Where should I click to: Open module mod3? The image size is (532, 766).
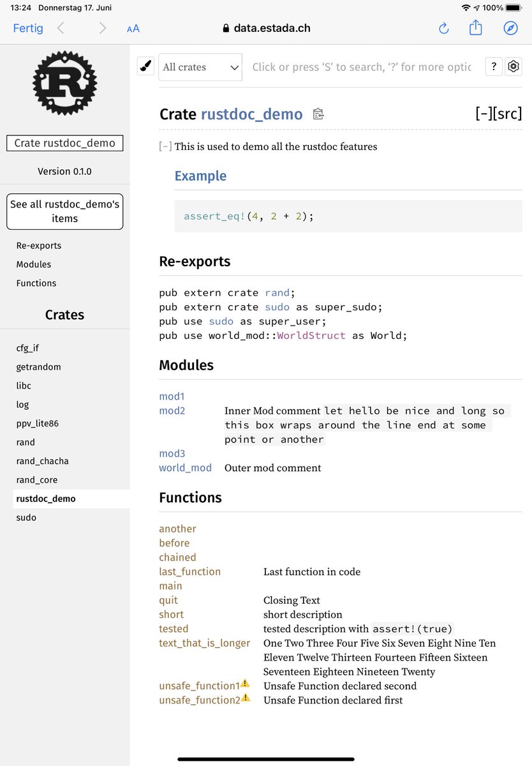coord(172,454)
